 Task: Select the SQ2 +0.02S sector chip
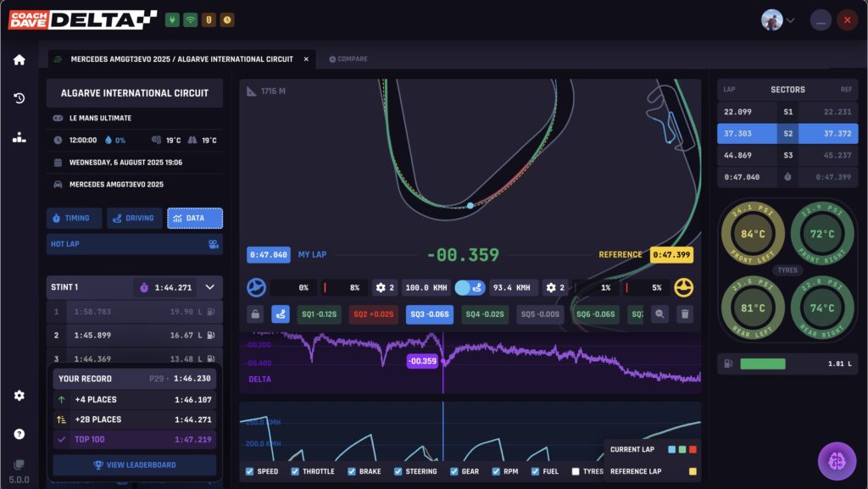click(x=373, y=314)
